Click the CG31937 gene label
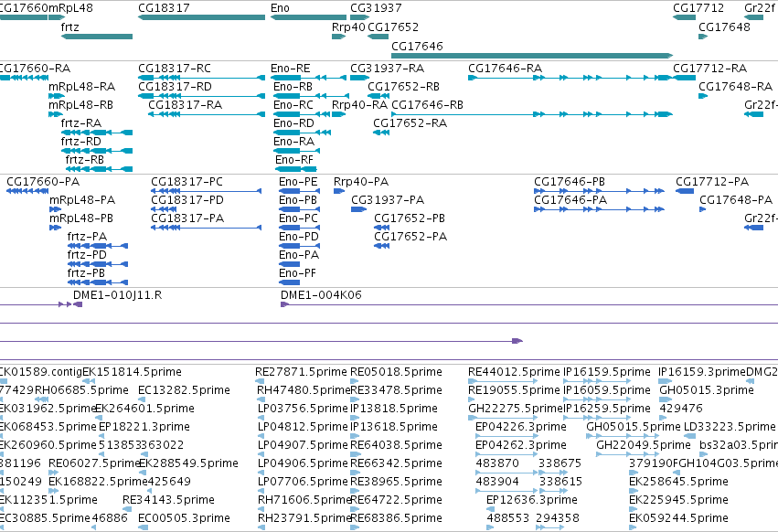 pos(376,8)
